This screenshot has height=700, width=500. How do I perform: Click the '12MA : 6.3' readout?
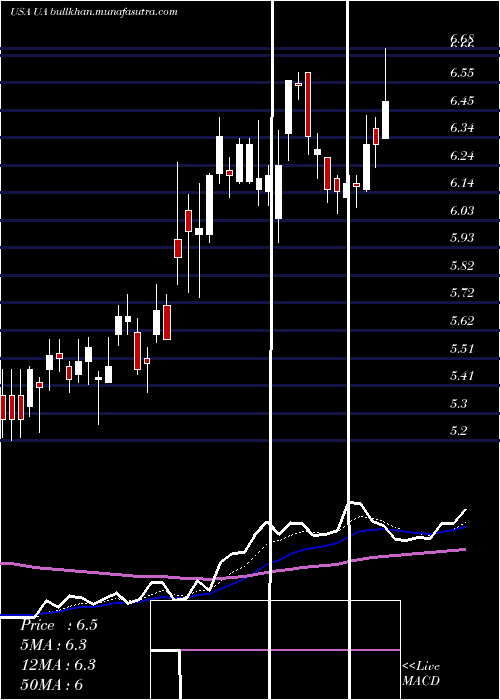click(57, 665)
